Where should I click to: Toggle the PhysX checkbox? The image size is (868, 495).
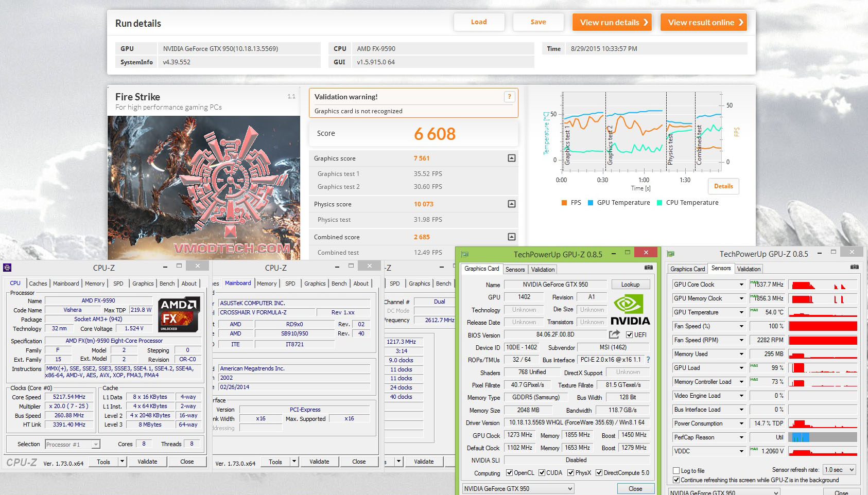570,473
